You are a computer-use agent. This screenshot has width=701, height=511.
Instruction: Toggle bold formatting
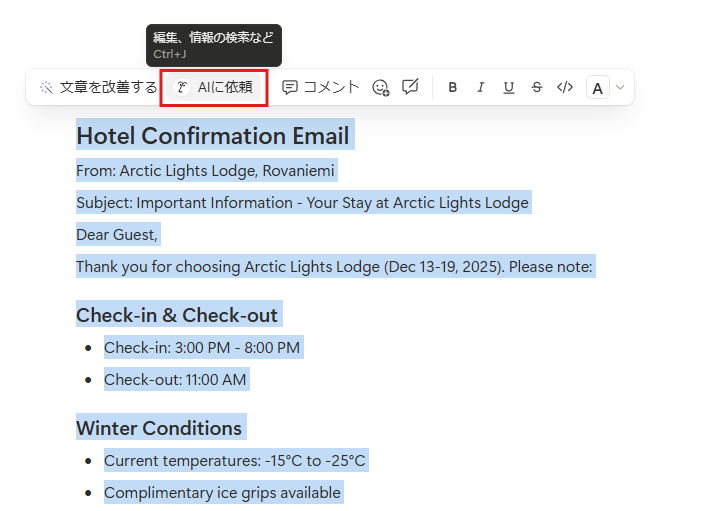[x=453, y=88]
